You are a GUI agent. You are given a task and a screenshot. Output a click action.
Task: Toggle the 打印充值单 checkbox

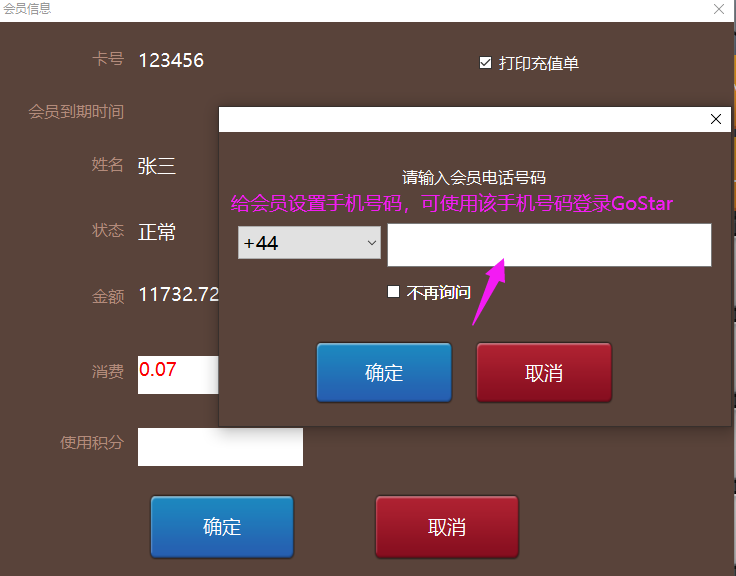coord(485,62)
